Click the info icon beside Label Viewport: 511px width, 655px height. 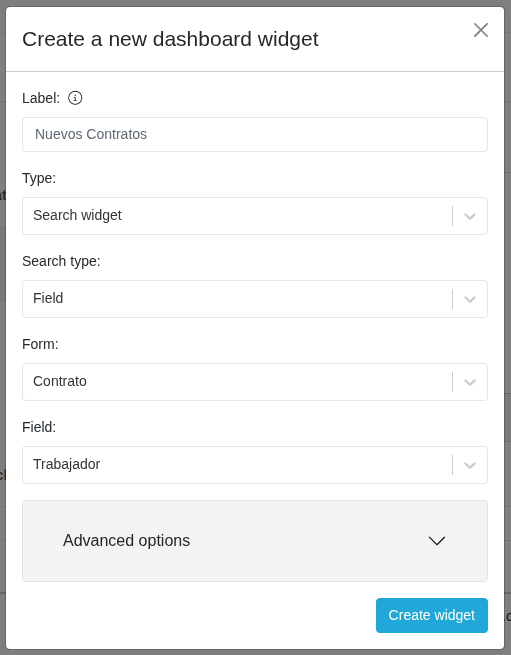[x=75, y=98]
